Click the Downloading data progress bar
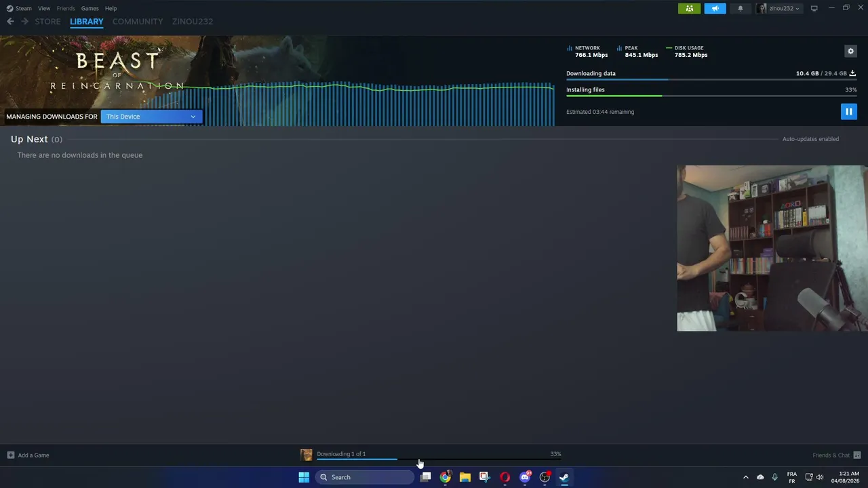Image resolution: width=868 pixels, height=488 pixels. [x=711, y=80]
